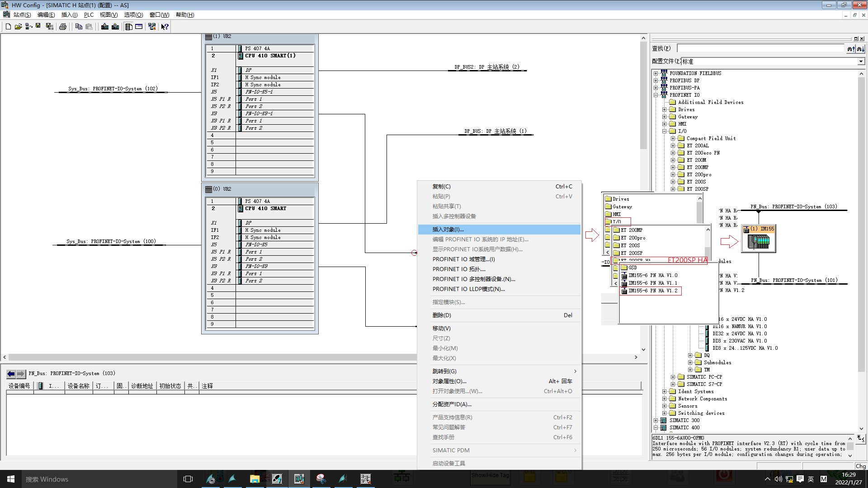
Task: Click the Open station folder icon
Action: [x=18, y=27]
